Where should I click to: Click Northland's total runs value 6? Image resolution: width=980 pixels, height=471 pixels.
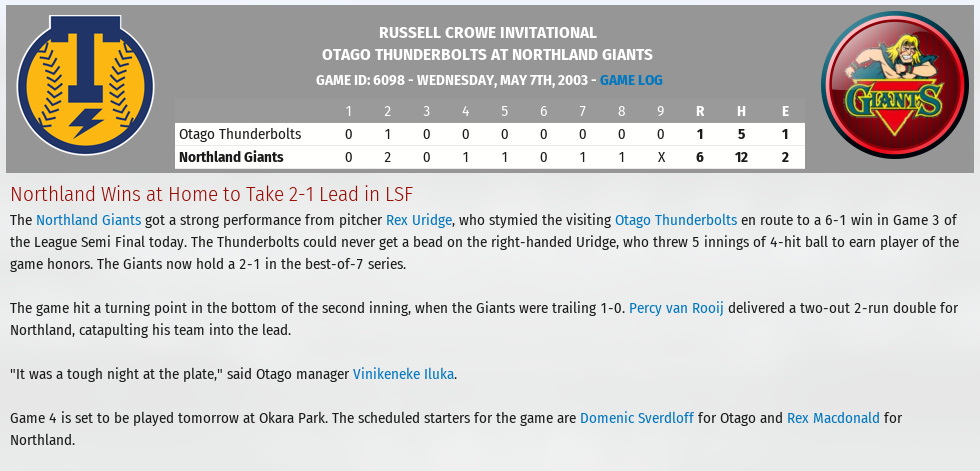click(700, 157)
